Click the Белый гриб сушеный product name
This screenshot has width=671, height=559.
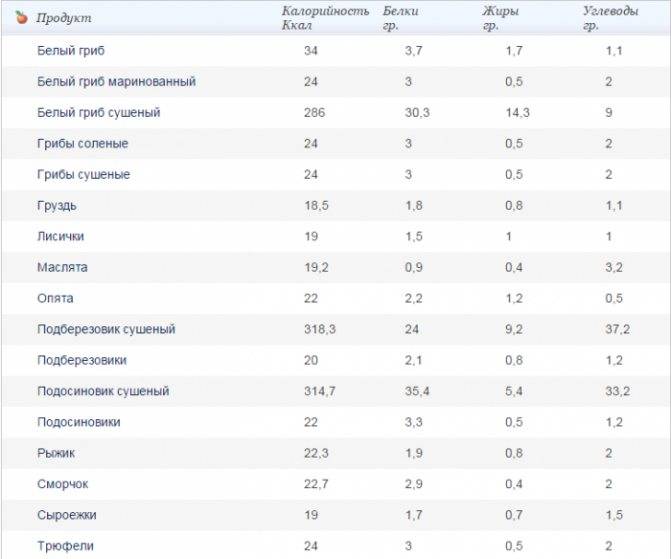(x=98, y=112)
